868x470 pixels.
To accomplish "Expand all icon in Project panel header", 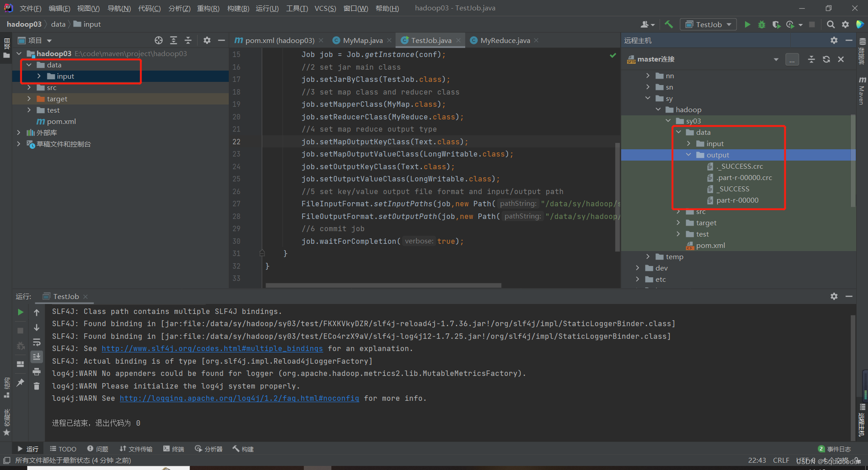I will tap(174, 40).
